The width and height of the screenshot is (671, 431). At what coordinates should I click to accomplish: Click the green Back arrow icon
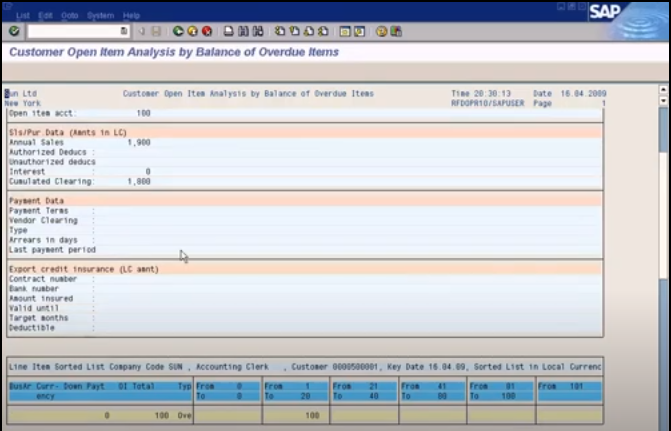(x=178, y=31)
